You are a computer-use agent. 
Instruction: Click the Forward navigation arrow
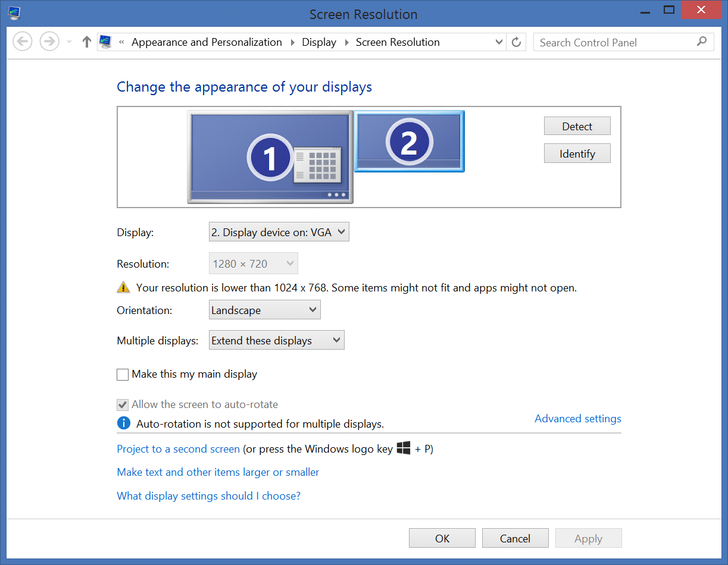click(49, 42)
